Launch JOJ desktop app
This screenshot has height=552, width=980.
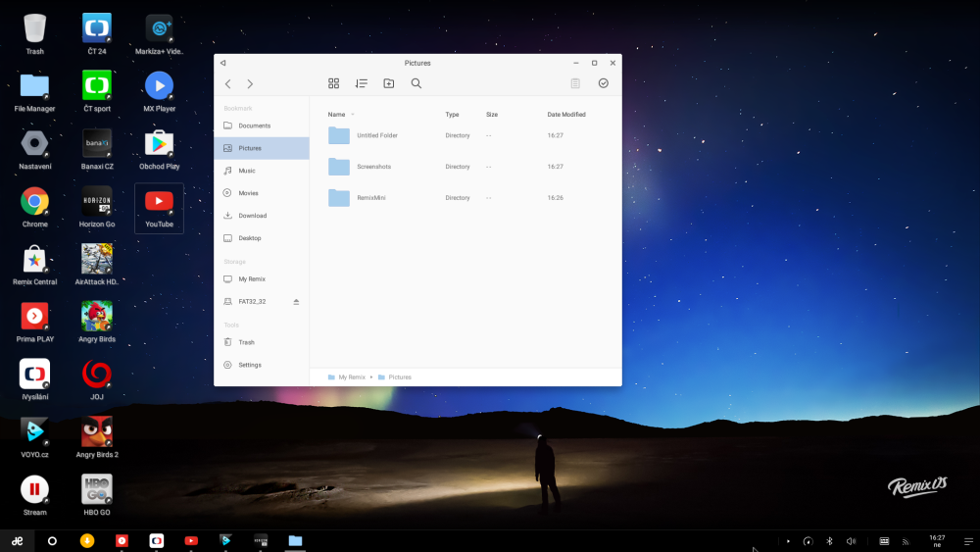97,380
